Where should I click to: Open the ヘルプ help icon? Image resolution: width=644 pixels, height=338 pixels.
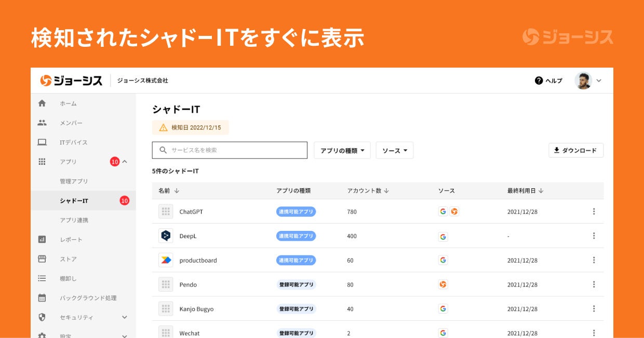(x=539, y=81)
